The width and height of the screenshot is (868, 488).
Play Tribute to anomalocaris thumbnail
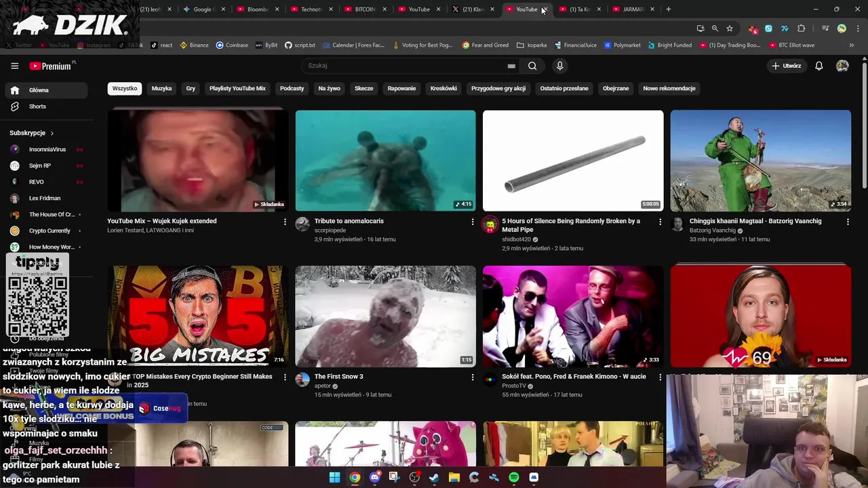[385, 161]
